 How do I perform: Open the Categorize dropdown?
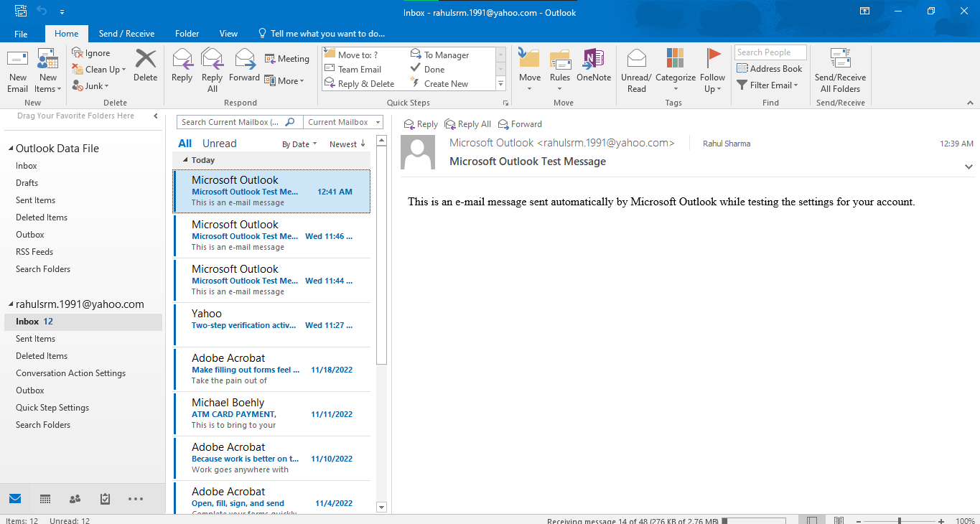point(676,70)
